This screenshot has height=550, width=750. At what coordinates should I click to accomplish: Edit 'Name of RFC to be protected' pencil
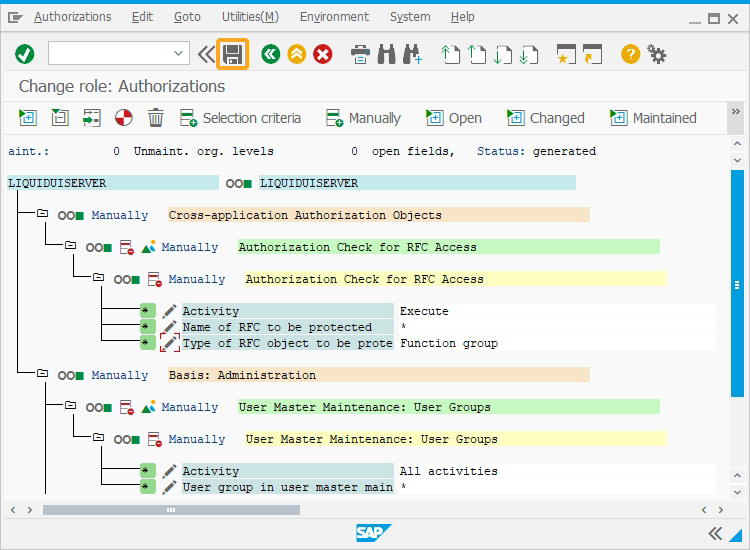[x=169, y=327]
